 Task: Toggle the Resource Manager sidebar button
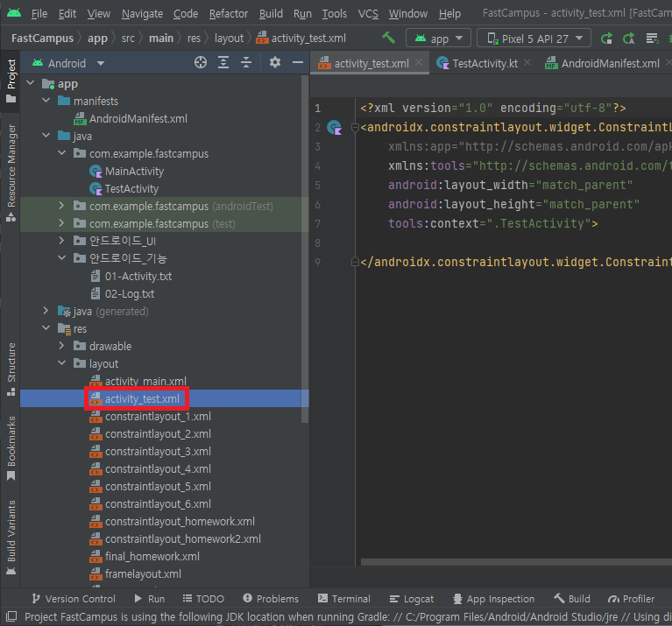tap(11, 173)
